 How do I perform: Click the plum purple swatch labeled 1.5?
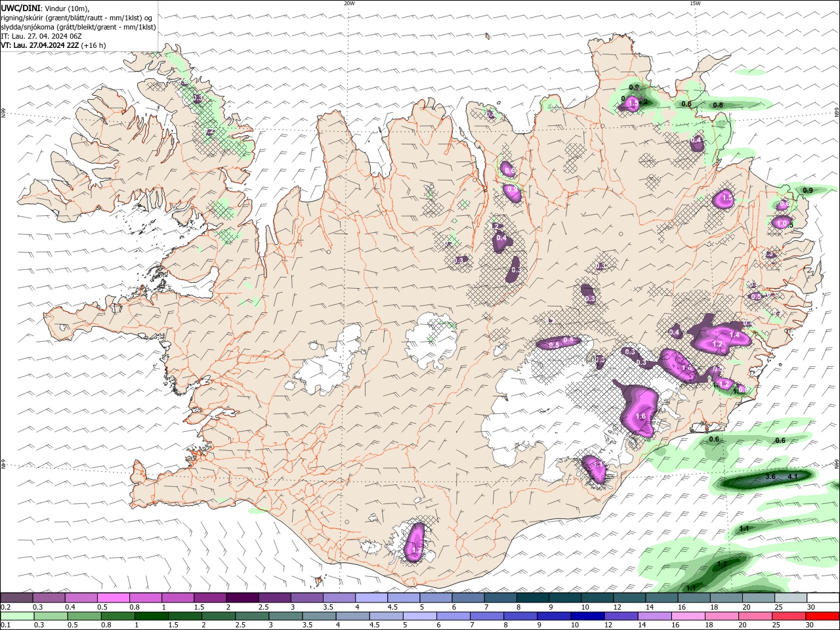point(210,598)
